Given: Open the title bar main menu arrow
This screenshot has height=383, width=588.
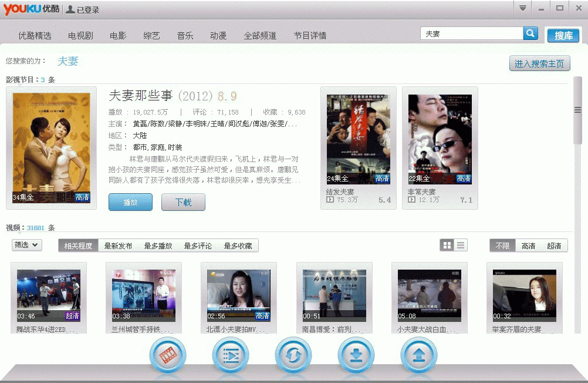Looking at the screenshot, I should pyautogui.click(x=522, y=8).
